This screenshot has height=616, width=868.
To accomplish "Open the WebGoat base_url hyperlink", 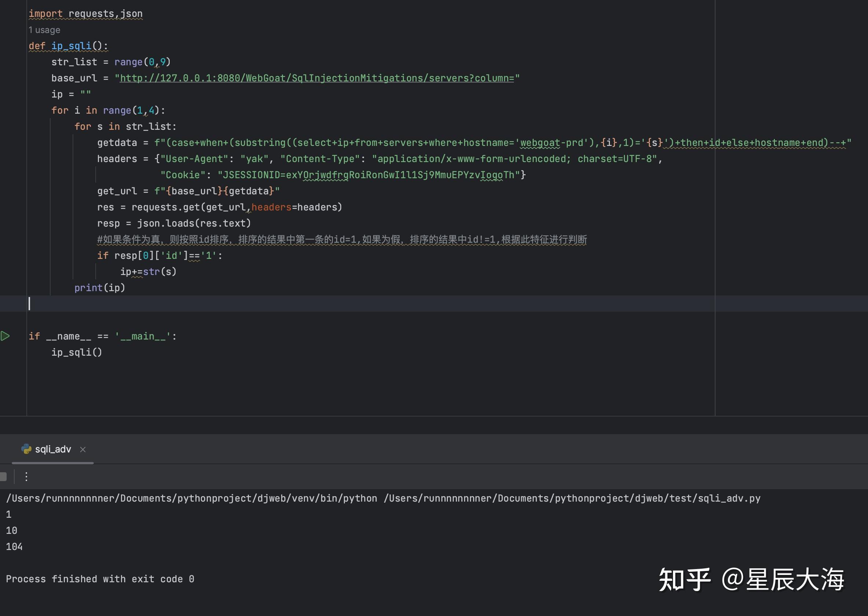I will pos(318,78).
